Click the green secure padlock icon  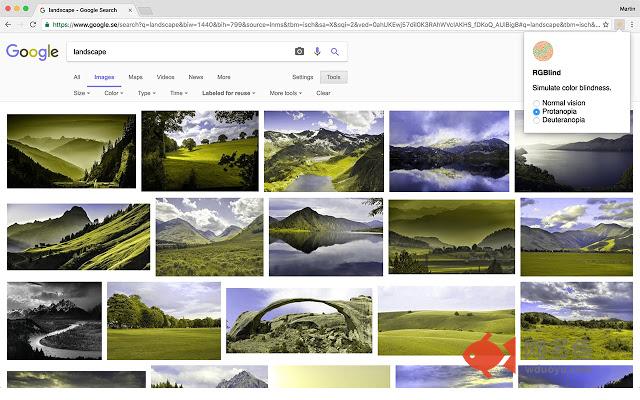tap(47, 24)
